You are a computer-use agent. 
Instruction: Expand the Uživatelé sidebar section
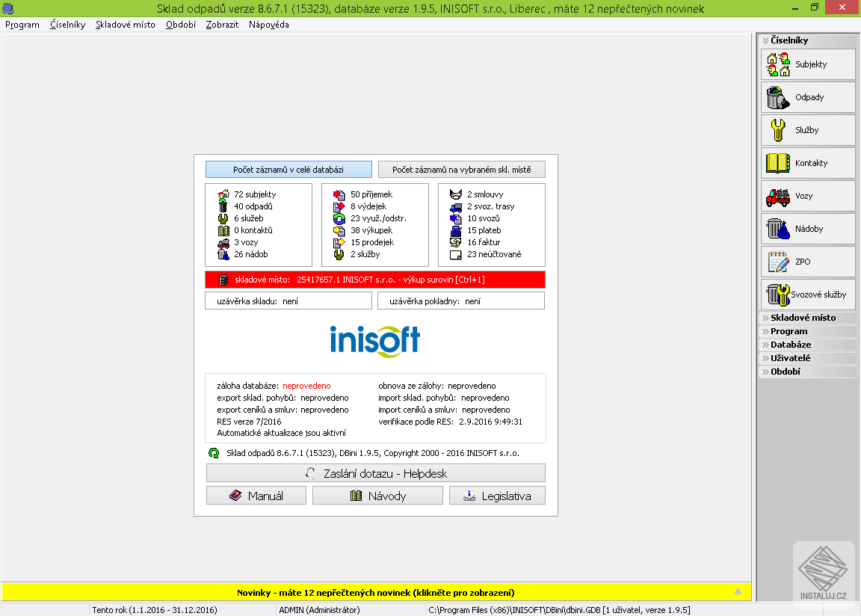(808, 358)
